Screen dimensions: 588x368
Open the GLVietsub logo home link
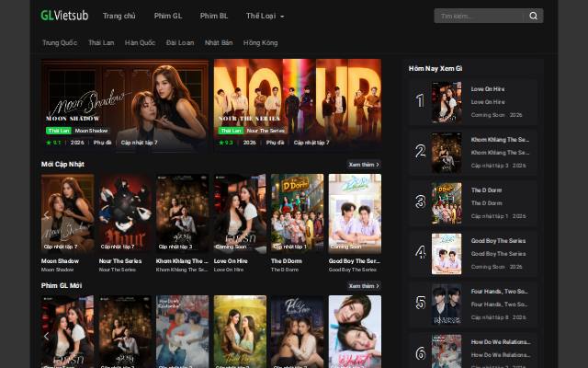[64, 16]
